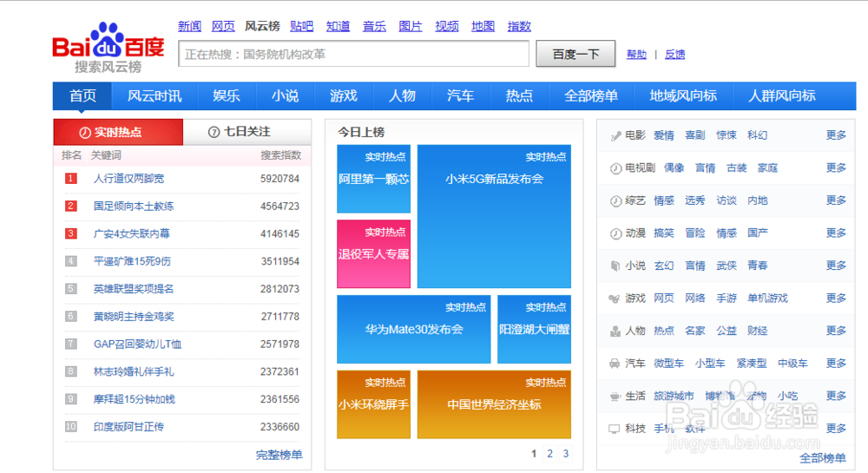Open the 新闻 top link
Screen dimensions: 868x473
[189, 26]
